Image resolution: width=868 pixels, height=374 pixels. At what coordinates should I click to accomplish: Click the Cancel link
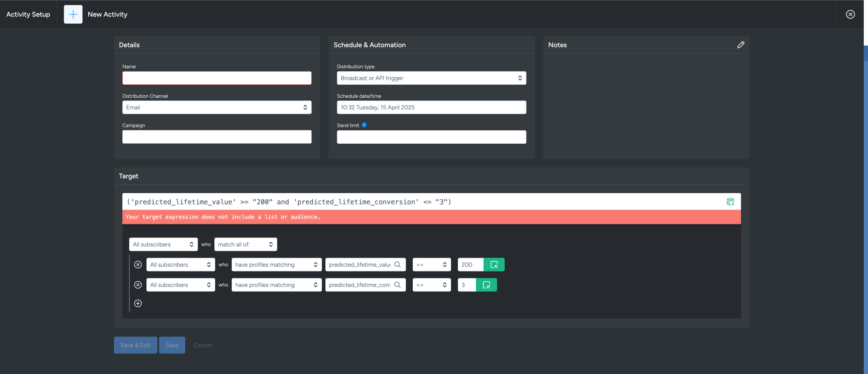coord(203,345)
